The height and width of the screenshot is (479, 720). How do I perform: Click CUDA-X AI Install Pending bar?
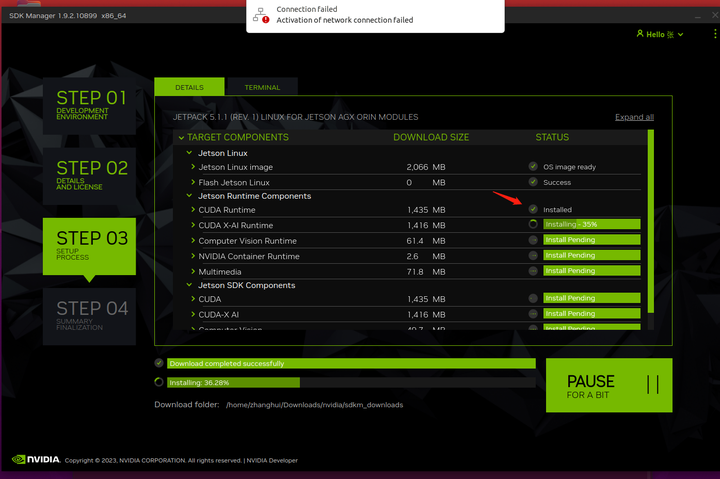(x=591, y=313)
